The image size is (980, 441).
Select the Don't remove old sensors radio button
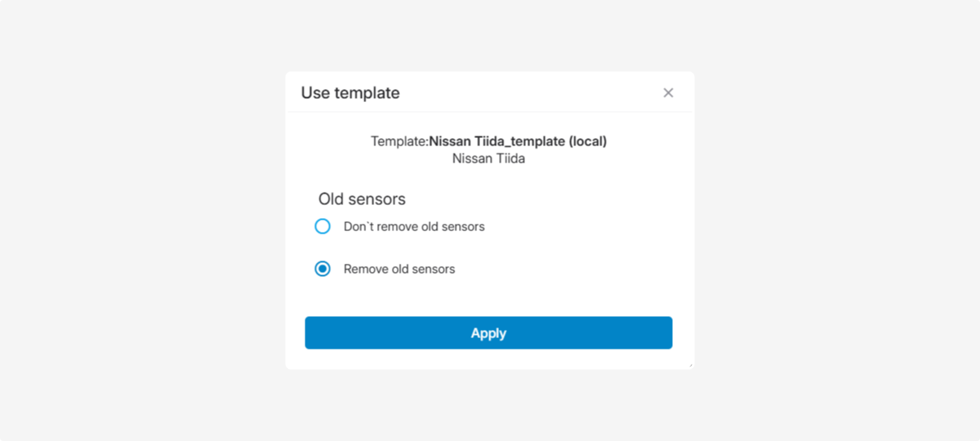point(323,226)
